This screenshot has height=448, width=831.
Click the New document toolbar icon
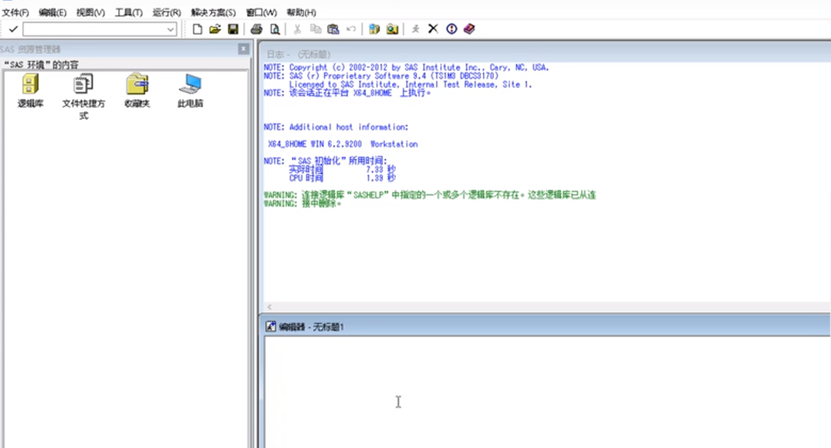tap(197, 29)
